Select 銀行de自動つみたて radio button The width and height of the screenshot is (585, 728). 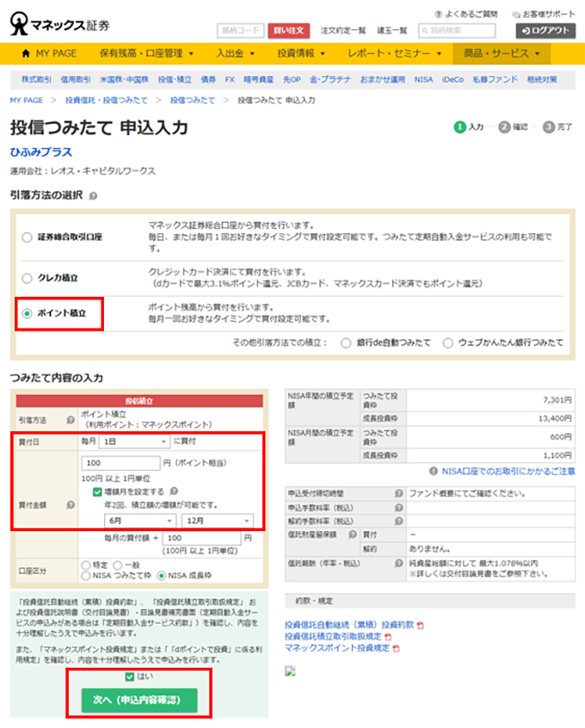[346, 343]
